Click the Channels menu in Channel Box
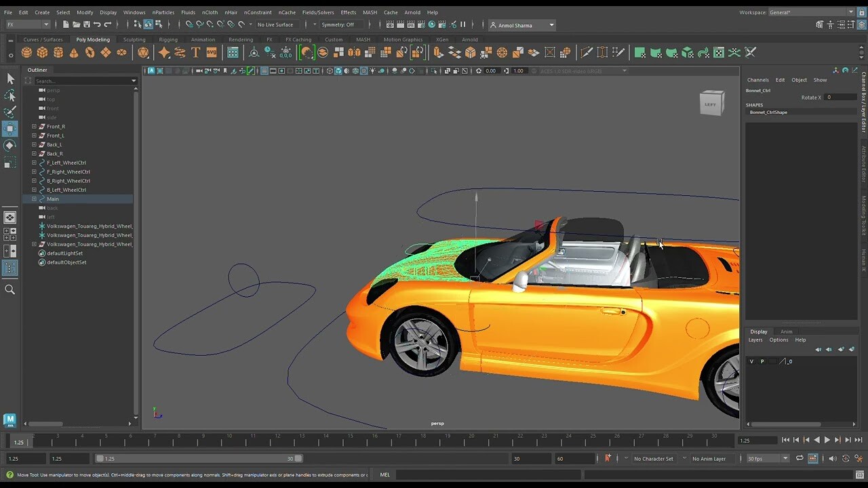Screen dimensions: 868x488 coord(758,80)
